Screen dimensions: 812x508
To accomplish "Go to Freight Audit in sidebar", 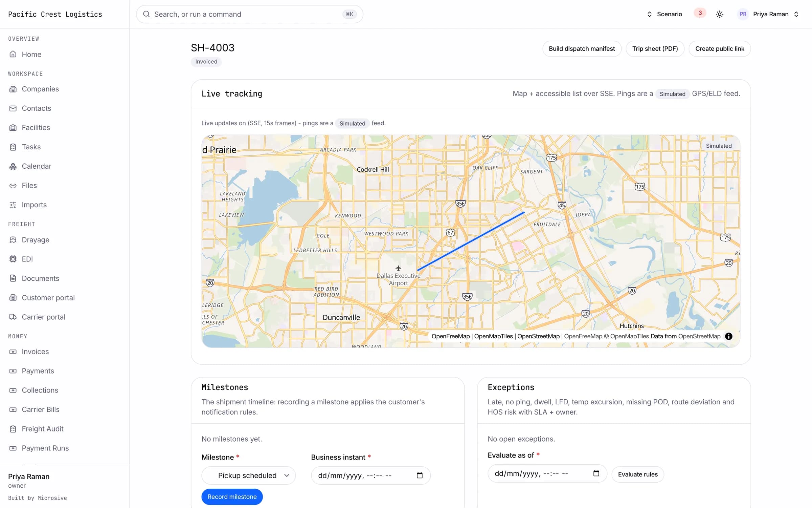I will (43, 429).
